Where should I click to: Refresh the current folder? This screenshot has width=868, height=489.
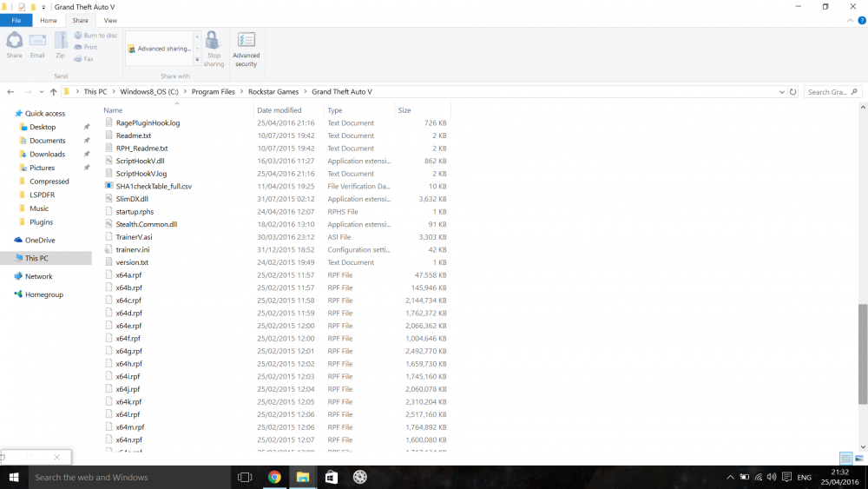[792, 92]
